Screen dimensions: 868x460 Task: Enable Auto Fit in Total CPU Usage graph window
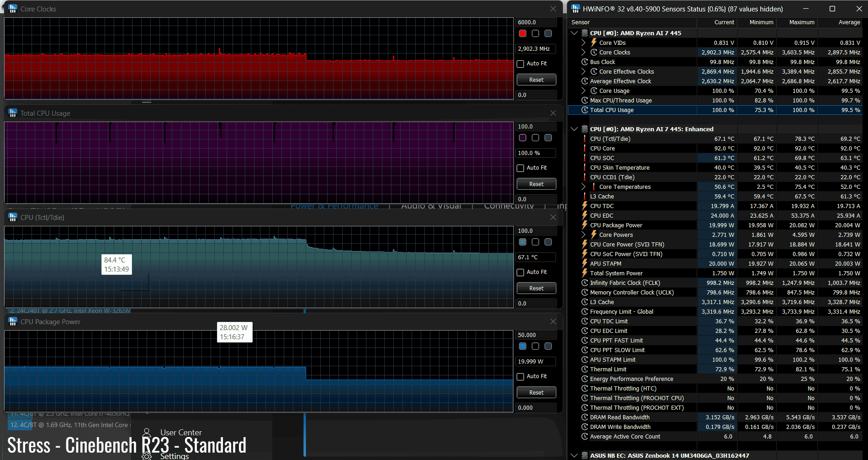(x=520, y=168)
